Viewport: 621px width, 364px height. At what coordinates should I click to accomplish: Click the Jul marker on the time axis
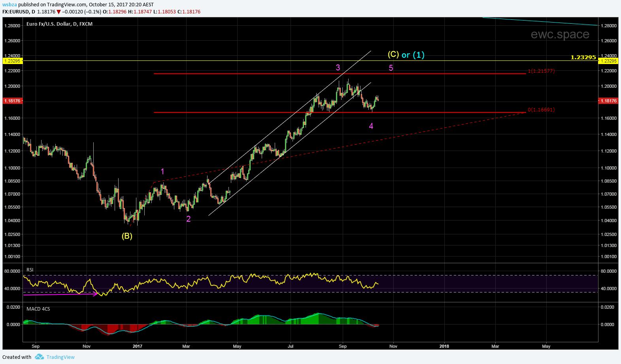point(291,346)
